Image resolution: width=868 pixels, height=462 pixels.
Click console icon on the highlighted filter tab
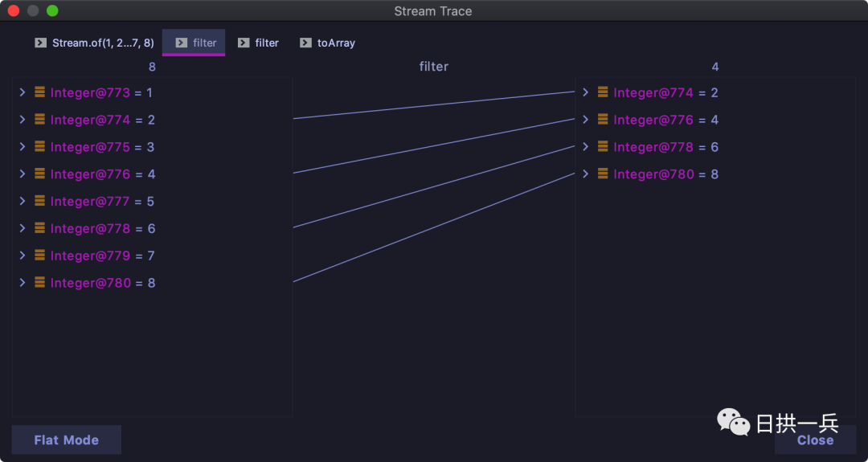(x=181, y=43)
